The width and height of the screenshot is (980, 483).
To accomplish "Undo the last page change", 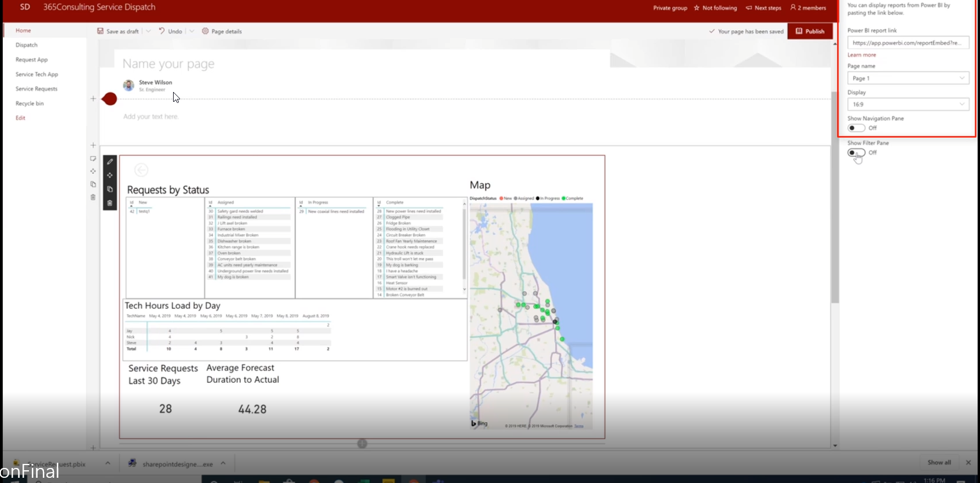I will click(170, 31).
